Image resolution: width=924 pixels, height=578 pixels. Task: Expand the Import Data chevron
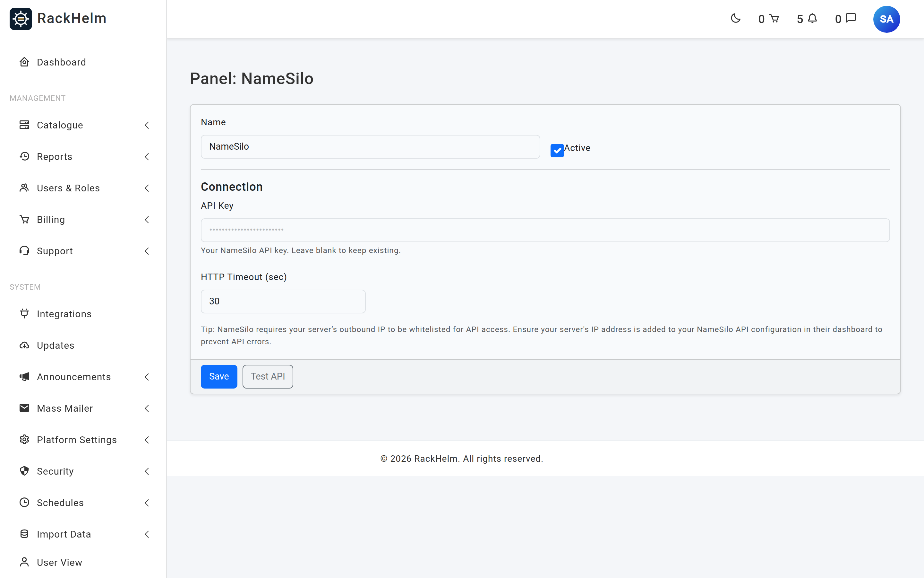(x=147, y=534)
